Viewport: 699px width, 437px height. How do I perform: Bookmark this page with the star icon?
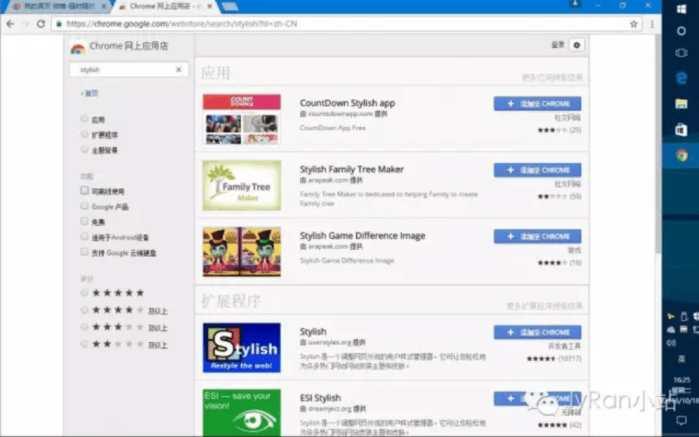(633, 24)
